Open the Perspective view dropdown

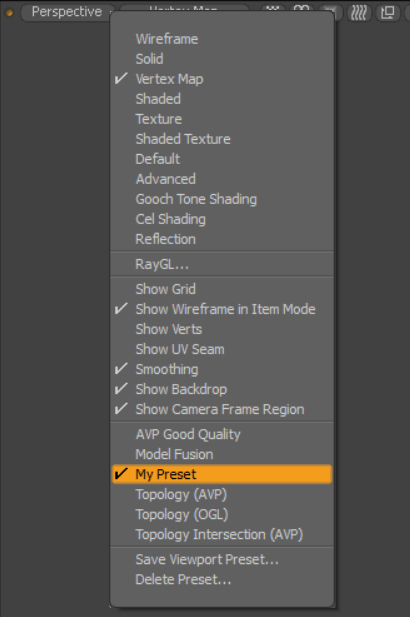[x=68, y=12]
